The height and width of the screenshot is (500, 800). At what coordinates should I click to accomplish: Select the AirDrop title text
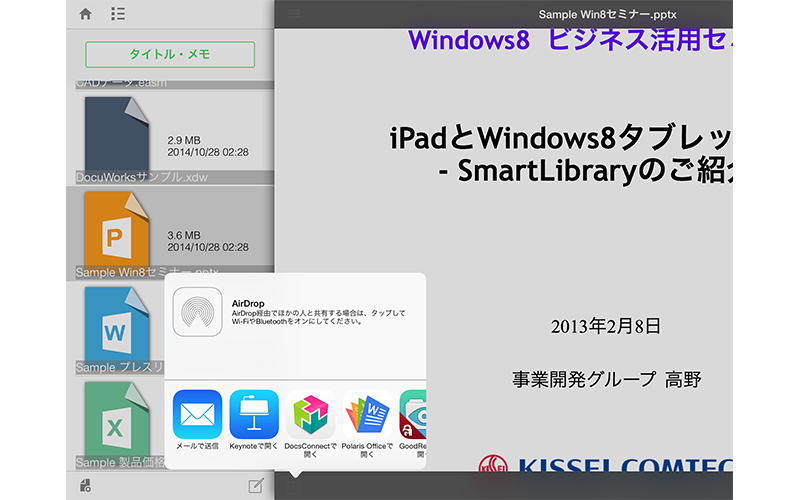tap(248, 304)
